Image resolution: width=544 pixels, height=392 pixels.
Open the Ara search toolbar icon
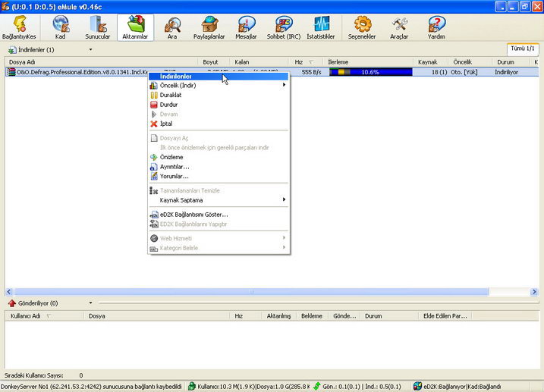(x=172, y=24)
